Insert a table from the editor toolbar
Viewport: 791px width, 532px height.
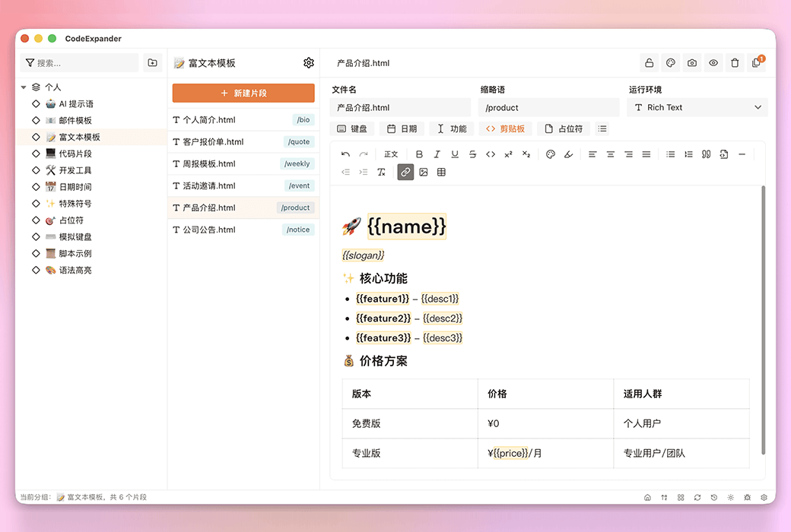[x=443, y=172]
